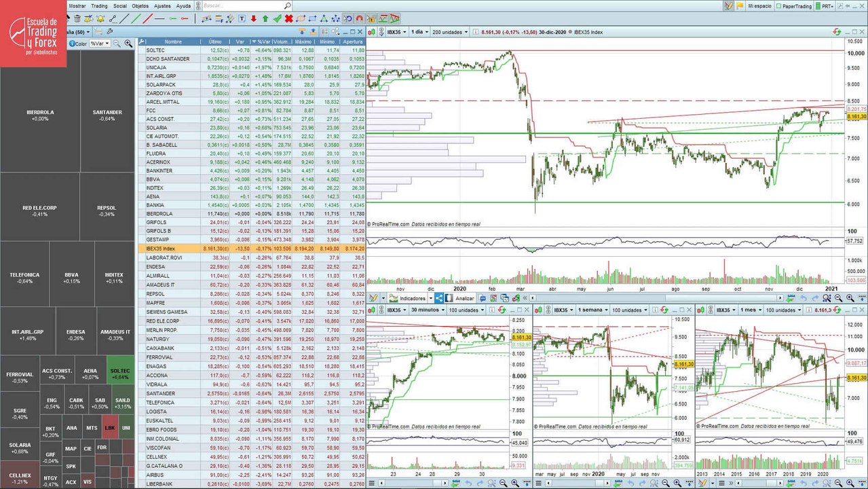This screenshot has width=868, height=489.
Task: Click the alarm bell icon in toolbar
Action: [100, 18]
